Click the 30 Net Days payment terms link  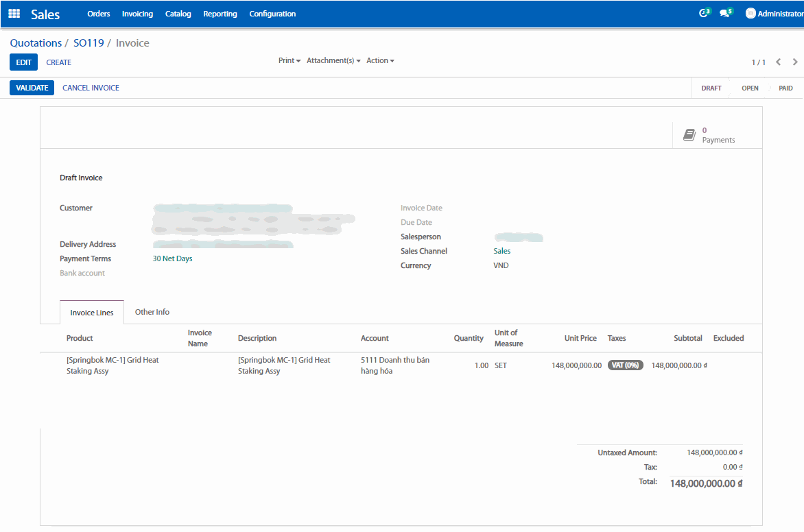pyautogui.click(x=172, y=258)
